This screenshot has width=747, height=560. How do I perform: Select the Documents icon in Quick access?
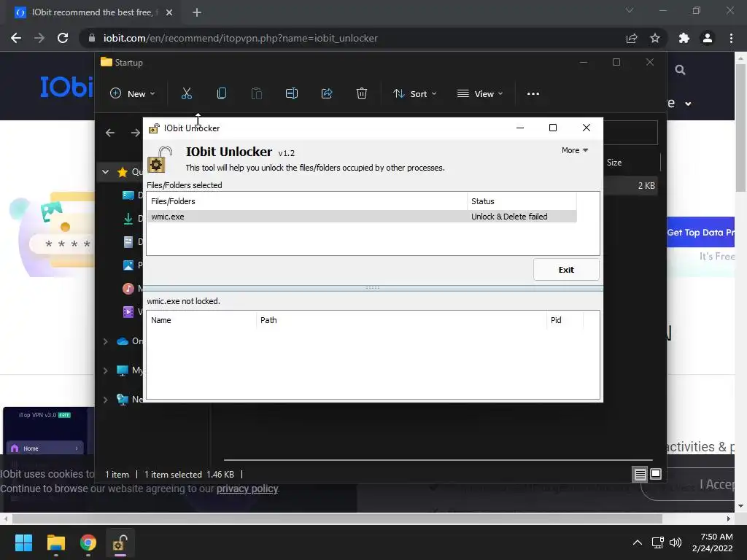click(x=128, y=242)
